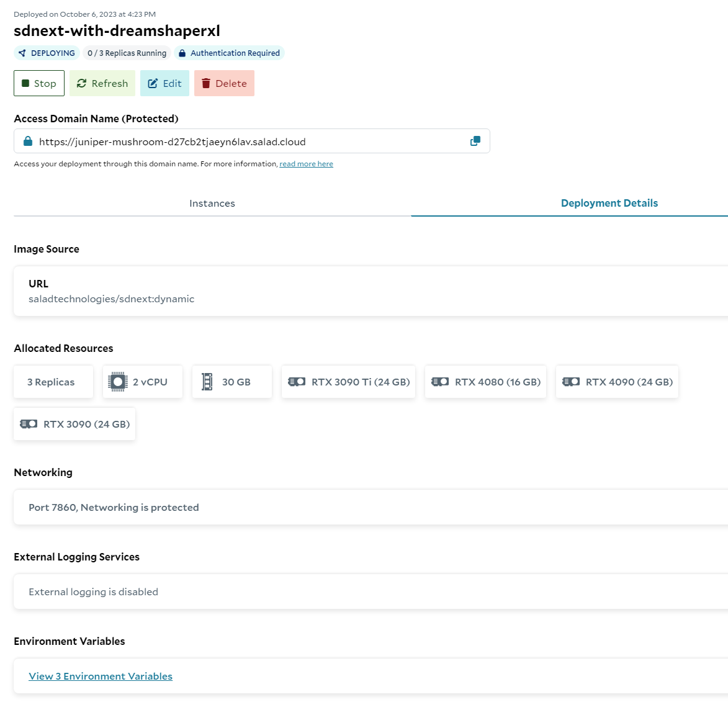Screen dimensions: 728x702
Task: Click the Environment Variables heading
Action: (x=70, y=641)
